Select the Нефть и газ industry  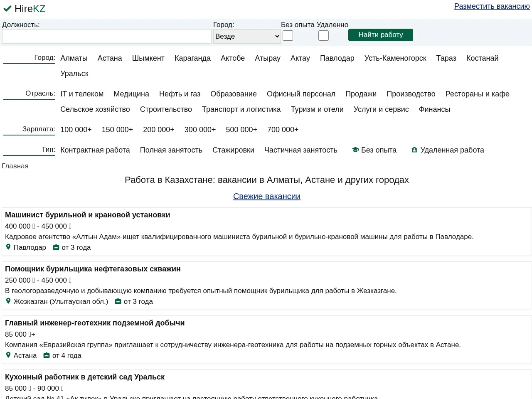(180, 94)
